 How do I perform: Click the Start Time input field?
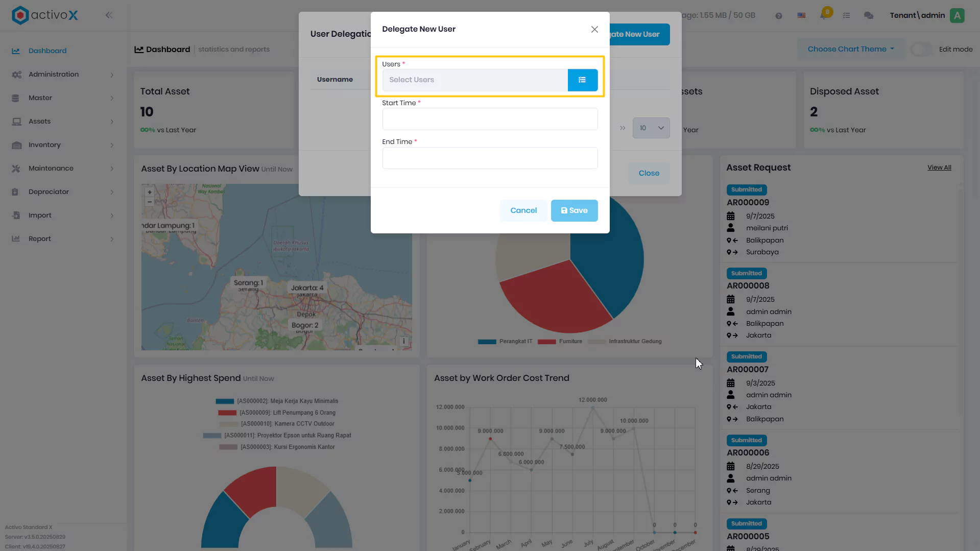point(490,119)
